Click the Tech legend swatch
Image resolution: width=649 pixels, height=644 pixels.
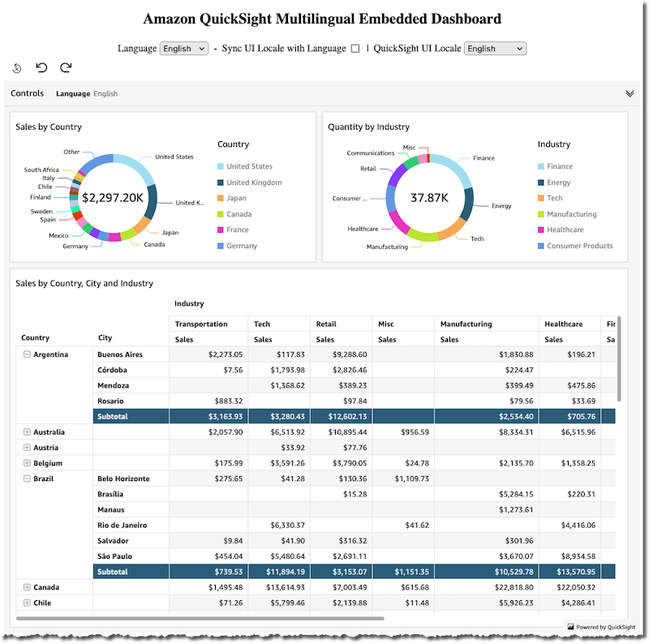pyautogui.click(x=540, y=198)
